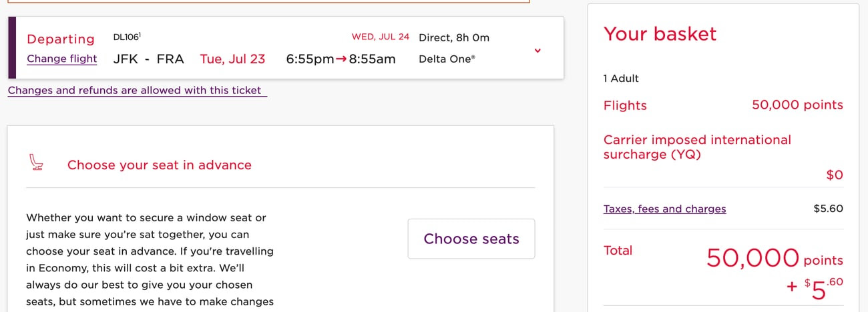Open the changes and refunds policy link
Screen dimensions: 868x312
(137, 90)
